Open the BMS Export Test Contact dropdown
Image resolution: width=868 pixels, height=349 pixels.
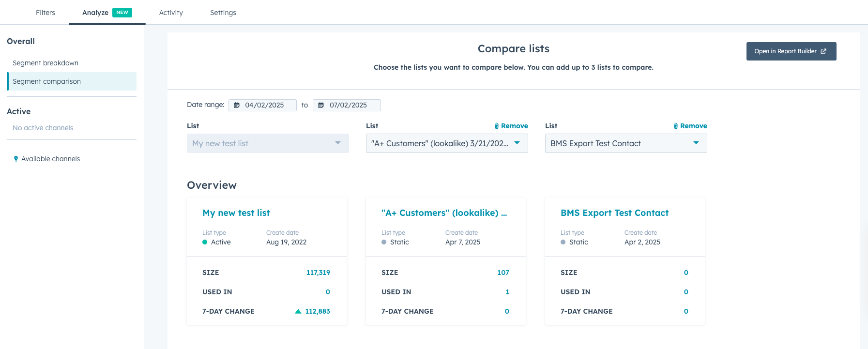click(625, 143)
